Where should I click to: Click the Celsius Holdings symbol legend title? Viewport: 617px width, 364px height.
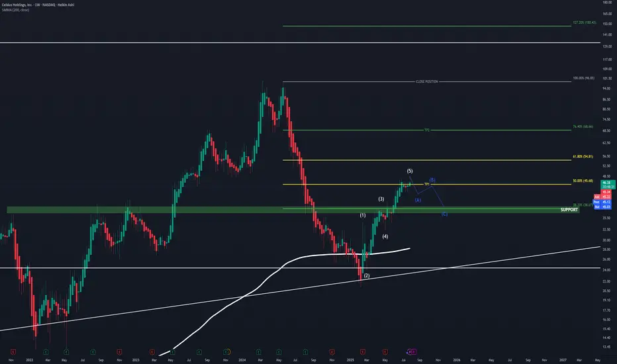[x=38, y=5]
